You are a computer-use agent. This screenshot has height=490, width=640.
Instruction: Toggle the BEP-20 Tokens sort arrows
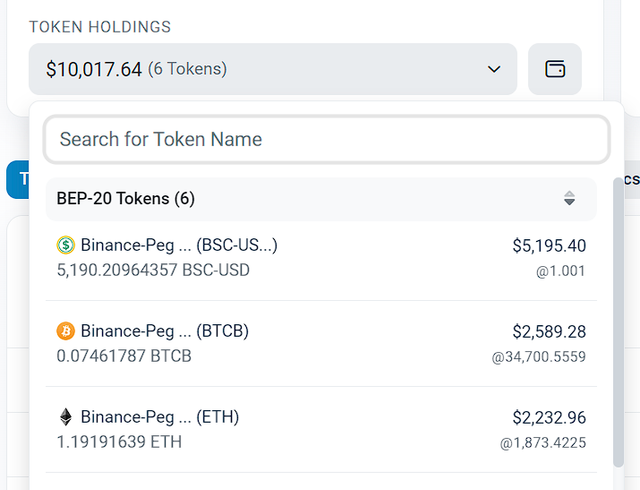(x=569, y=198)
